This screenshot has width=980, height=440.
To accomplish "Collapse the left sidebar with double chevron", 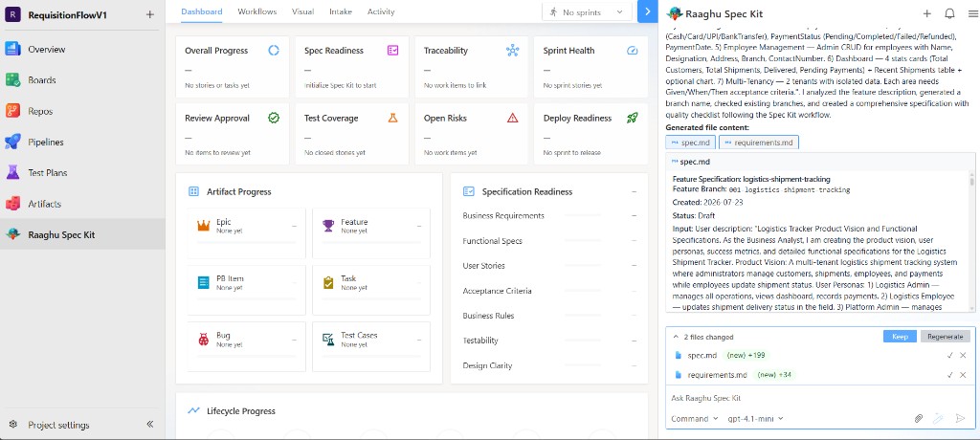I will [150, 425].
